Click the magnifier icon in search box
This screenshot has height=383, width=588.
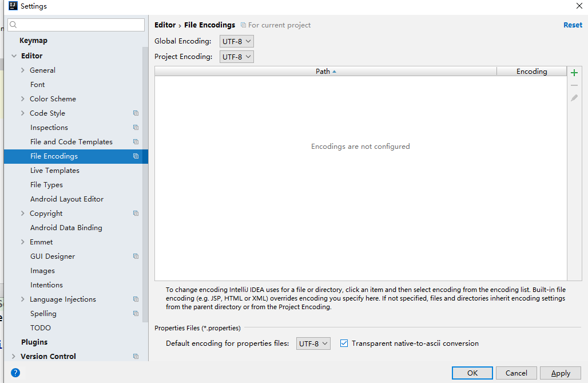pyautogui.click(x=13, y=25)
